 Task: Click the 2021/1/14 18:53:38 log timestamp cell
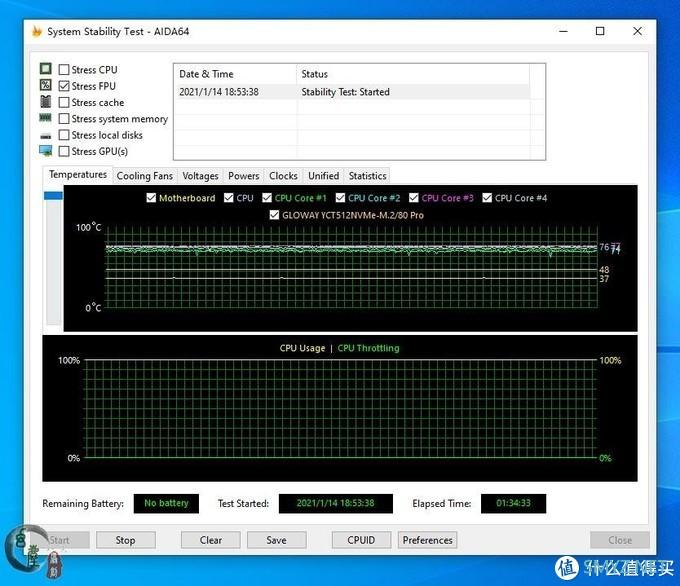(219, 92)
